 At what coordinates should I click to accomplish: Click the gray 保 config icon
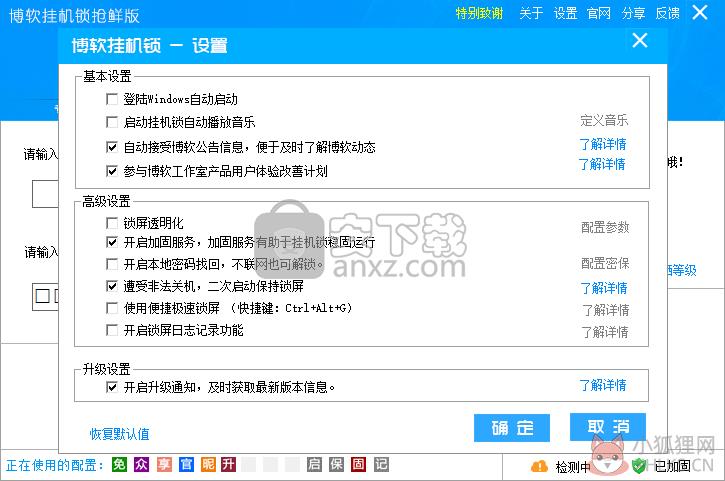336,464
